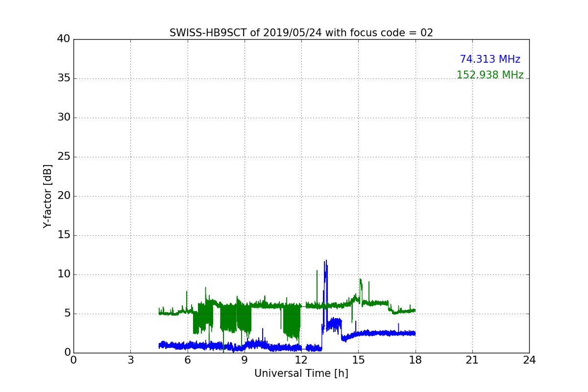Click the x-axis tick label 24
Screen dimensions: 588x392
coord(529,360)
